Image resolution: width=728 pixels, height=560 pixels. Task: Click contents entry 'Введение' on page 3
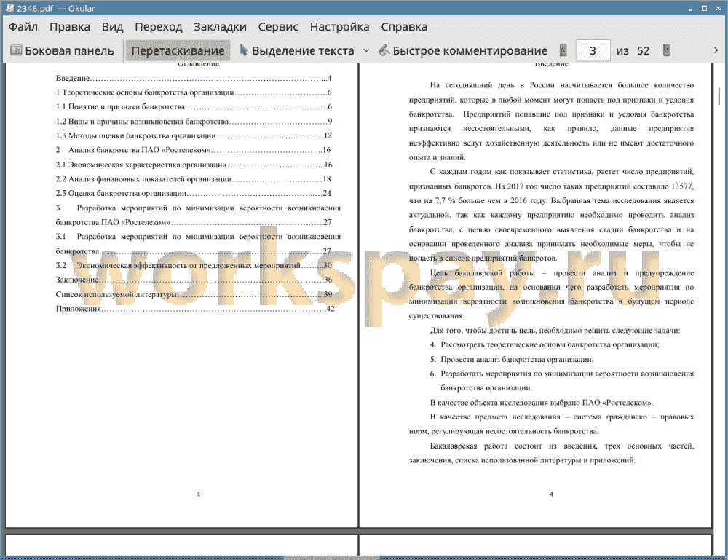pyautogui.click(x=194, y=78)
